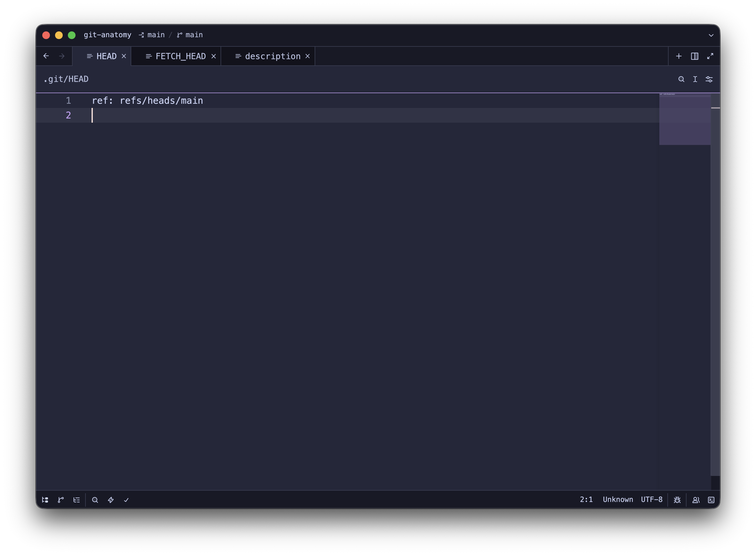Open the collaboration people icon
The height and width of the screenshot is (556, 756).
(x=696, y=500)
